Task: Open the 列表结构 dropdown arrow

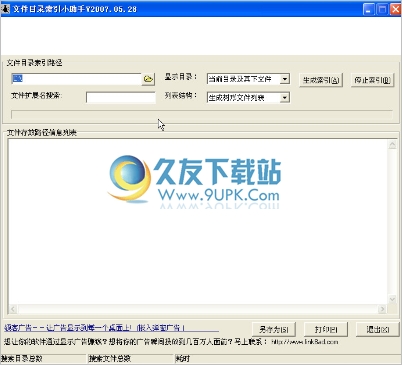Action: [x=285, y=98]
